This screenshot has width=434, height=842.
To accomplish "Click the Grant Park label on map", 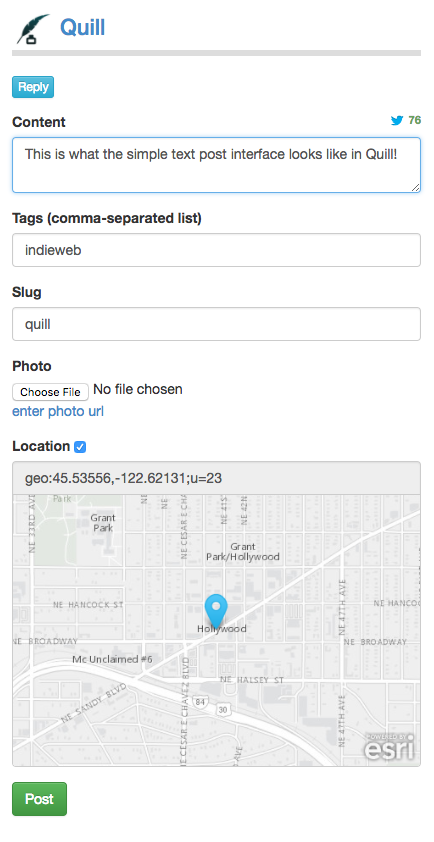I will pyautogui.click(x=103, y=523).
